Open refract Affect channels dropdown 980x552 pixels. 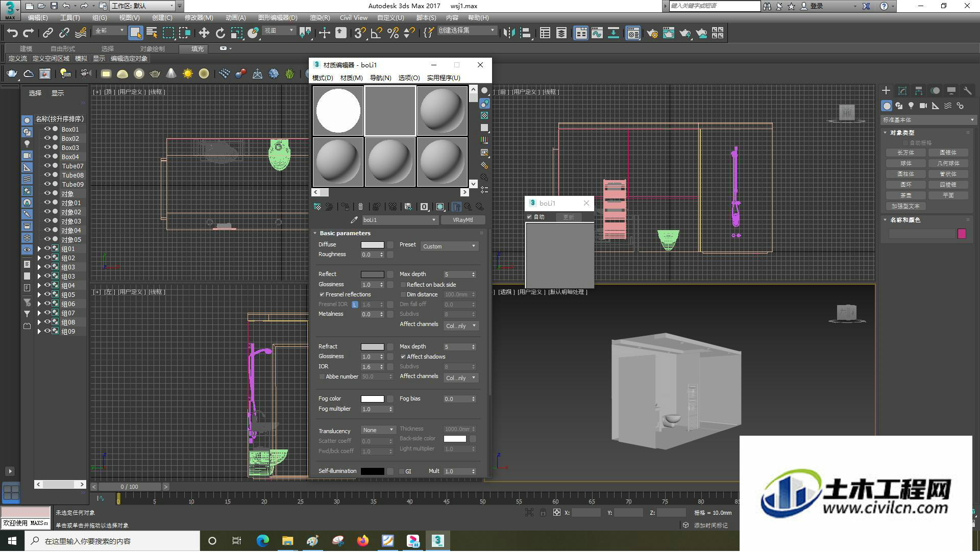[x=461, y=378]
